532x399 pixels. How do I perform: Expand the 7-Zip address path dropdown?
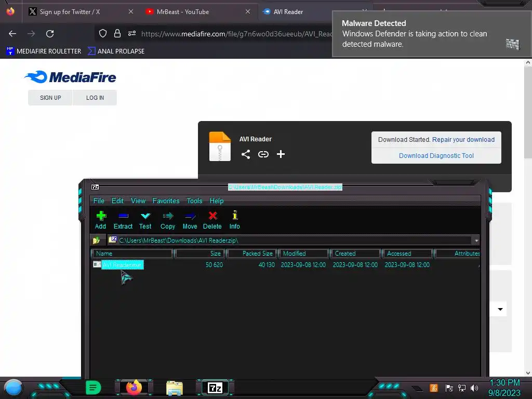[x=476, y=241]
